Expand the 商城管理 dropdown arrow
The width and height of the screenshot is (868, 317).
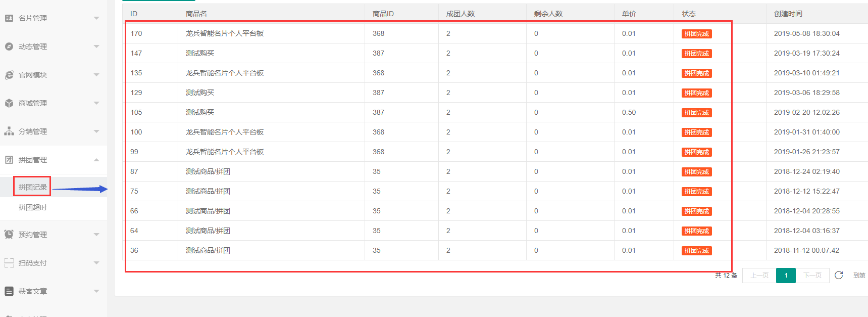coord(96,103)
